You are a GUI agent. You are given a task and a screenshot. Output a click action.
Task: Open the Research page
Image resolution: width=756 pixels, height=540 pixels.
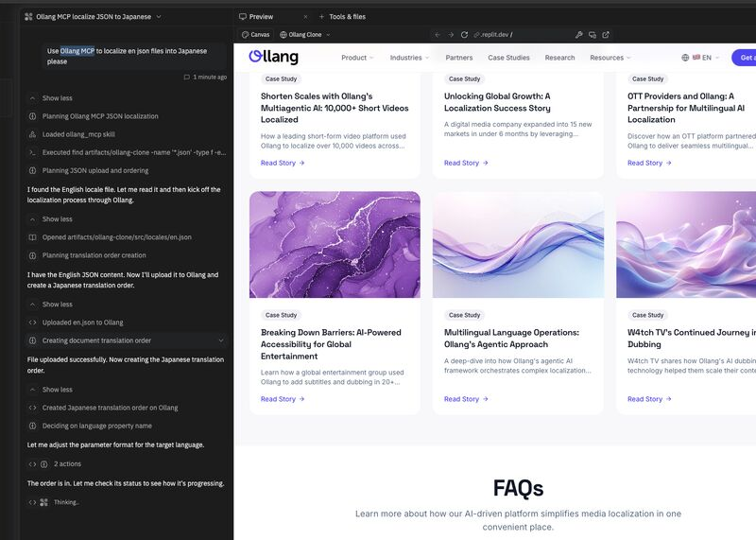coord(559,58)
